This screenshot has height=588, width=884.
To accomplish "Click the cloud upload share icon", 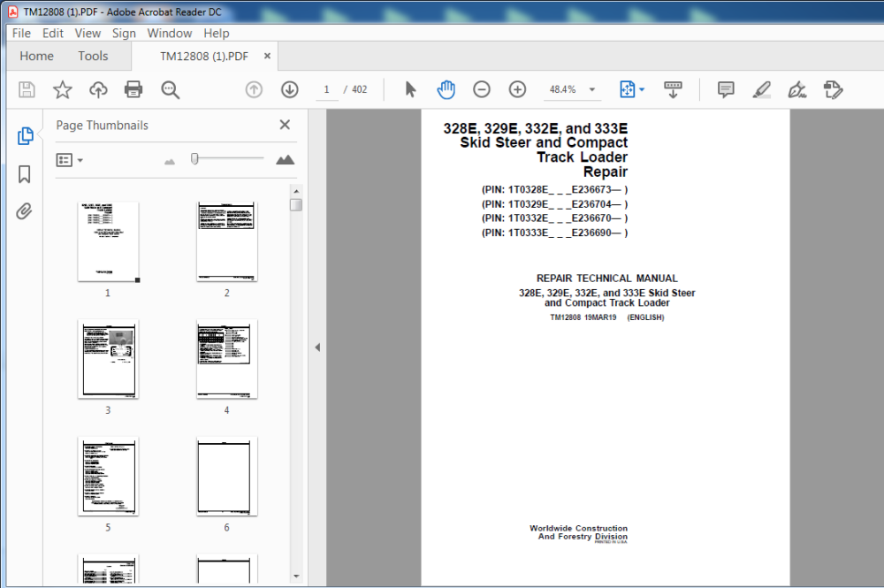I will (98, 89).
